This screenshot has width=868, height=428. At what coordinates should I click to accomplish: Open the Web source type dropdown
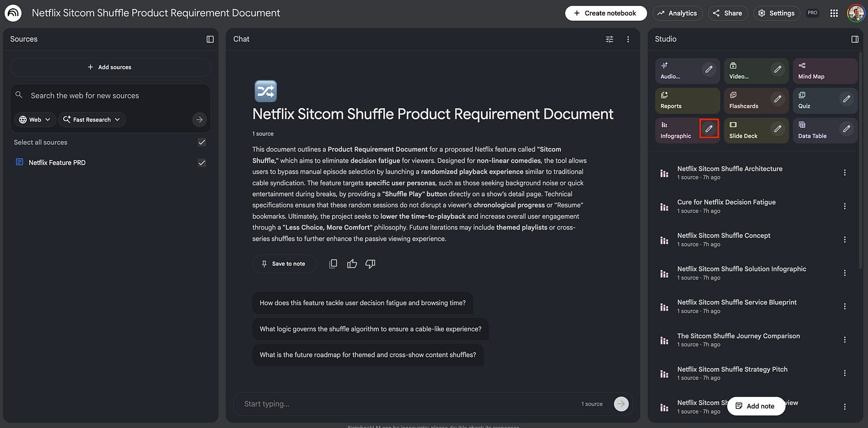point(34,119)
